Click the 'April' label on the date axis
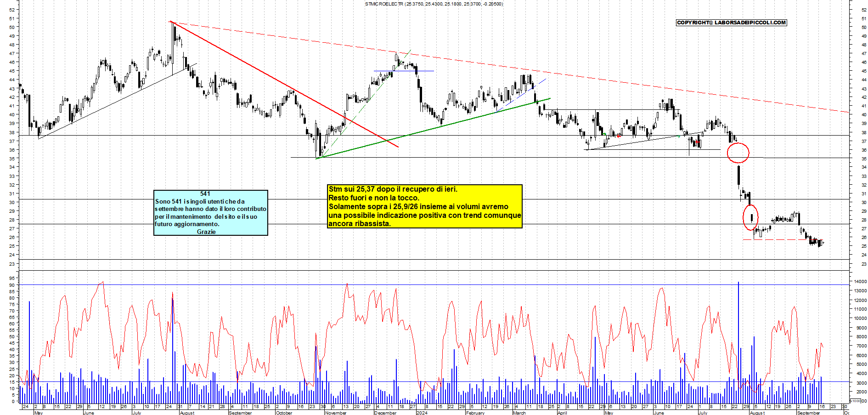This screenshot has width=868, height=415. click(x=562, y=413)
